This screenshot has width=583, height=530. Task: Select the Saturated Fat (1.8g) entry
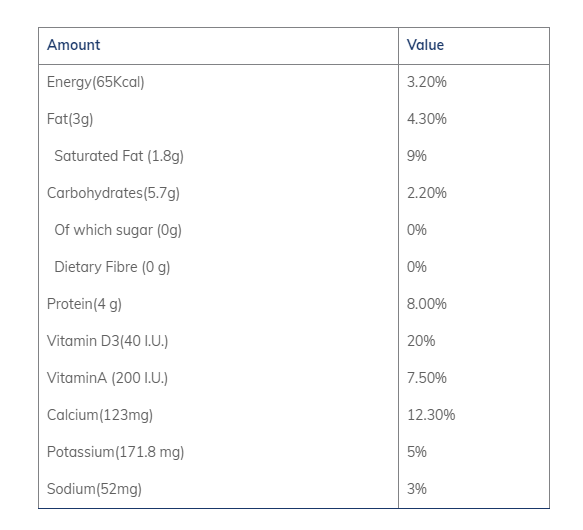[119, 156]
